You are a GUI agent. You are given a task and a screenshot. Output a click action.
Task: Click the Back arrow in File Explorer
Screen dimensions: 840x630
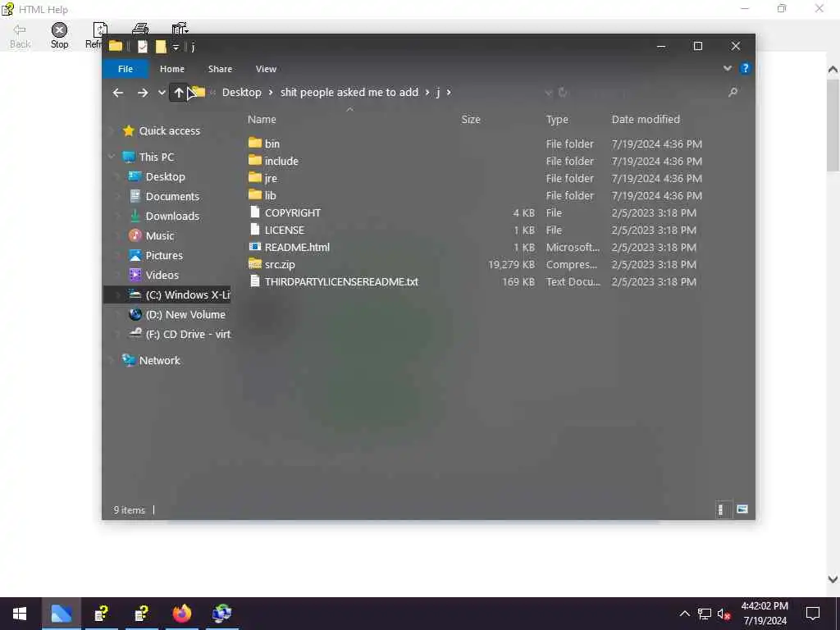click(x=118, y=93)
